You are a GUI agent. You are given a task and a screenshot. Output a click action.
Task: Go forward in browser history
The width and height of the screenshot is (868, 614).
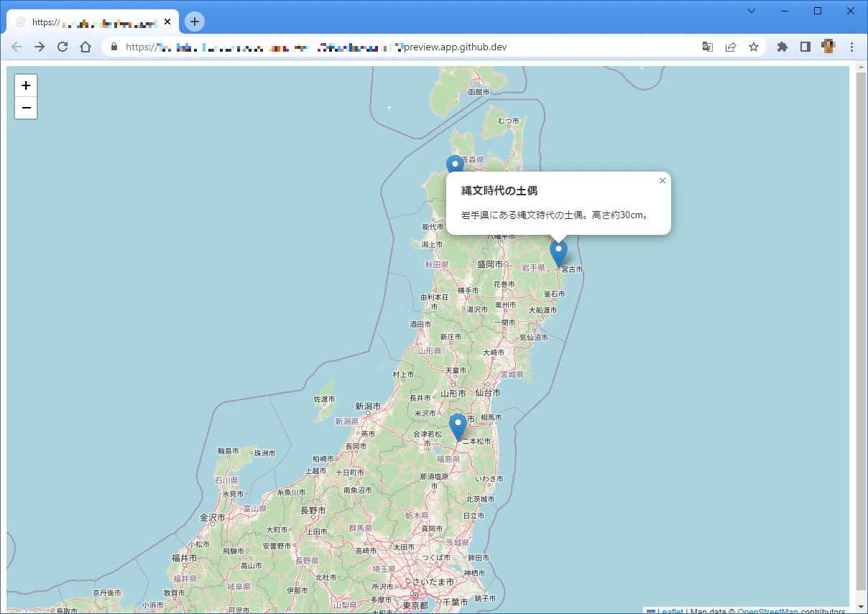coord(40,47)
